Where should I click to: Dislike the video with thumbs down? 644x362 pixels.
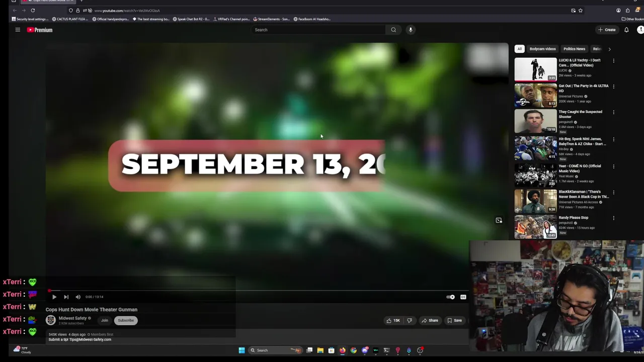coord(410,320)
